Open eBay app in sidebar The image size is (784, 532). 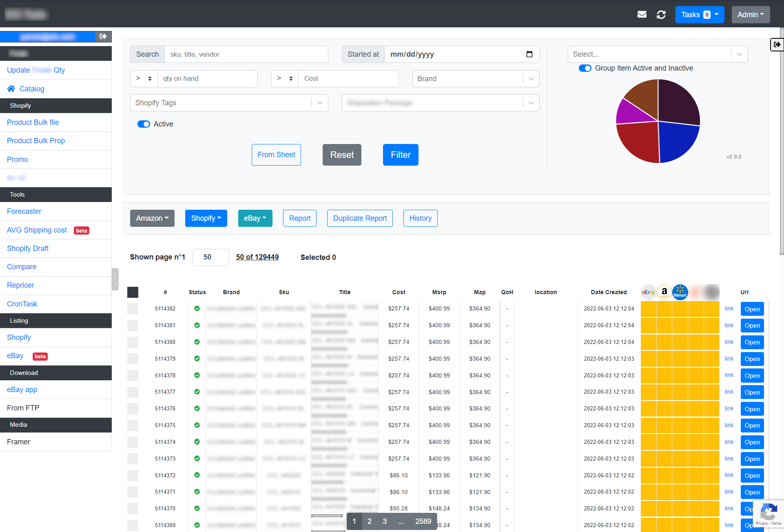[22, 390]
